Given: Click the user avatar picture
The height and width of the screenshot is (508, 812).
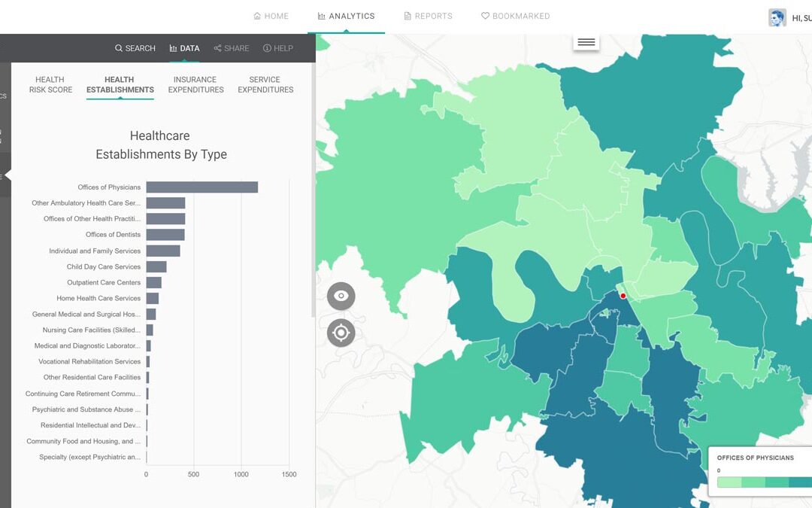Looking at the screenshot, I should click(777, 17).
